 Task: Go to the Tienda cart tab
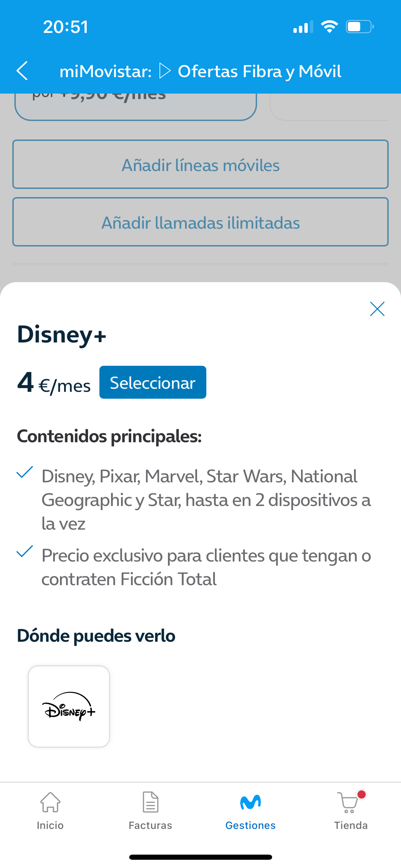click(351, 811)
